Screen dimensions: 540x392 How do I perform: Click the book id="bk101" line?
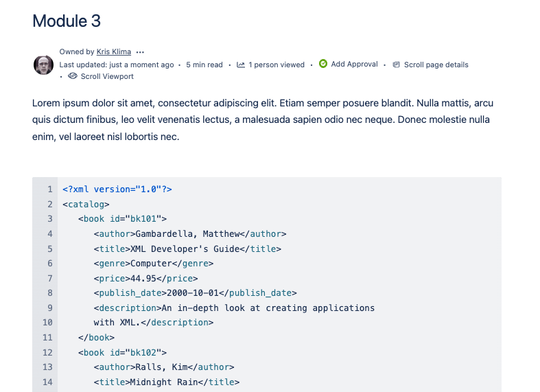122,219
